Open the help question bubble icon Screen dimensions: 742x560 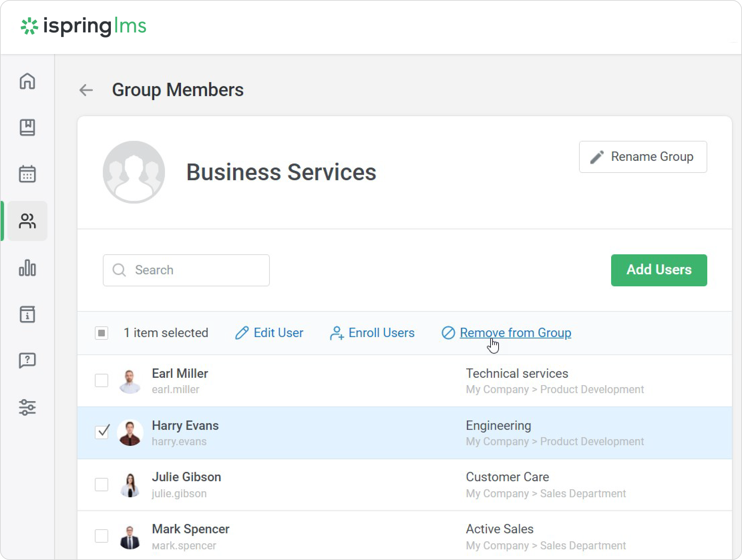[27, 361]
